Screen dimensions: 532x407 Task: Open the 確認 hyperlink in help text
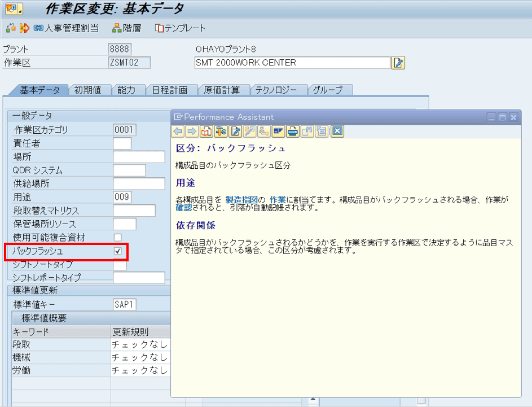click(x=184, y=208)
